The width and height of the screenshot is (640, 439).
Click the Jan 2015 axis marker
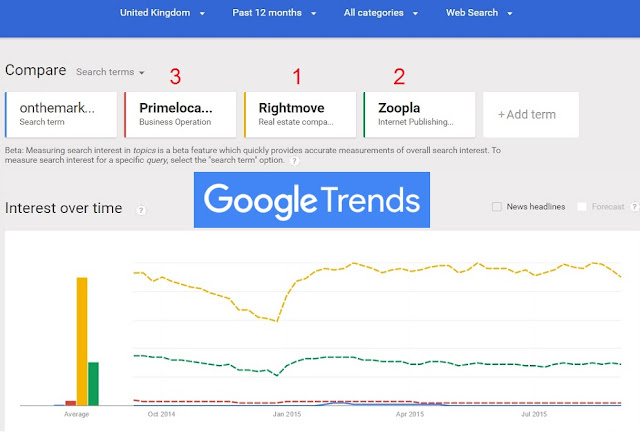click(x=287, y=414)
